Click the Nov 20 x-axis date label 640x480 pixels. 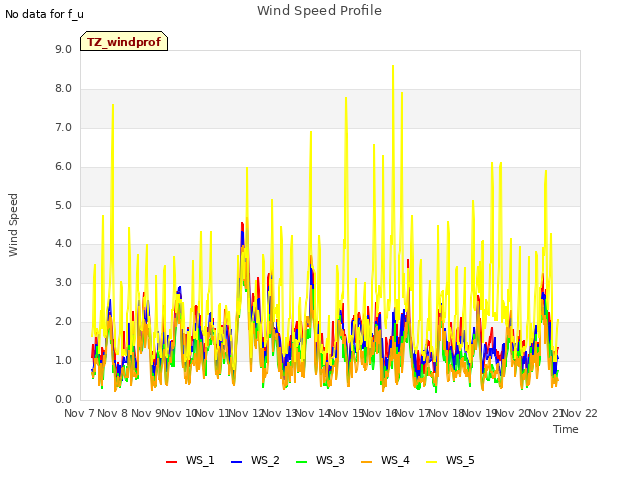[x=513, y=413]
